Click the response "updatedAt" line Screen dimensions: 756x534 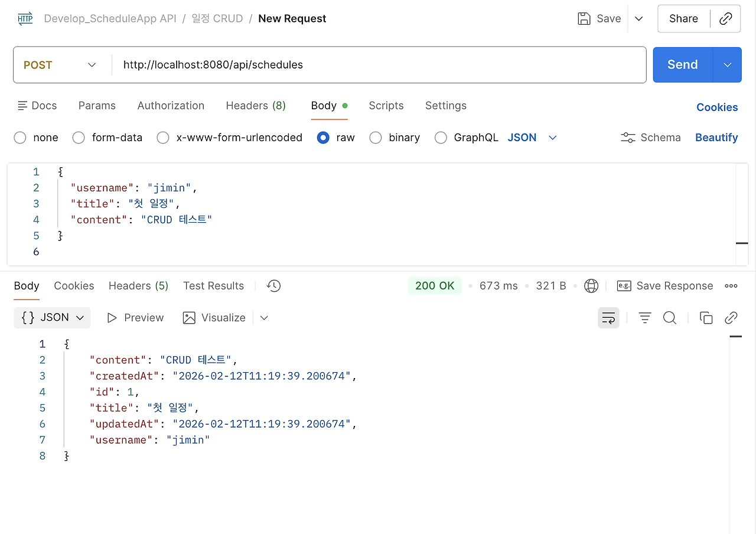(223, 424)
